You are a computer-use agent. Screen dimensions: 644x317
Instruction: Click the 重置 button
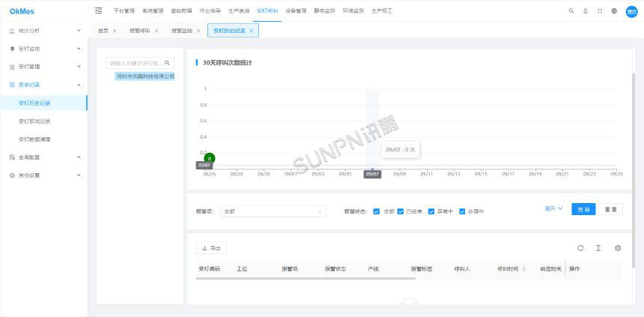(x=610, y=209)
